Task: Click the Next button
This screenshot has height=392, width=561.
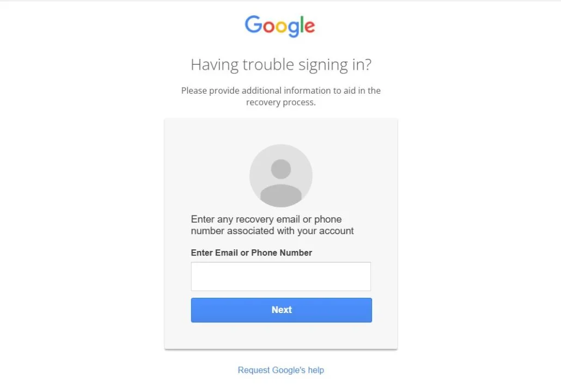Action: point(281,310)
